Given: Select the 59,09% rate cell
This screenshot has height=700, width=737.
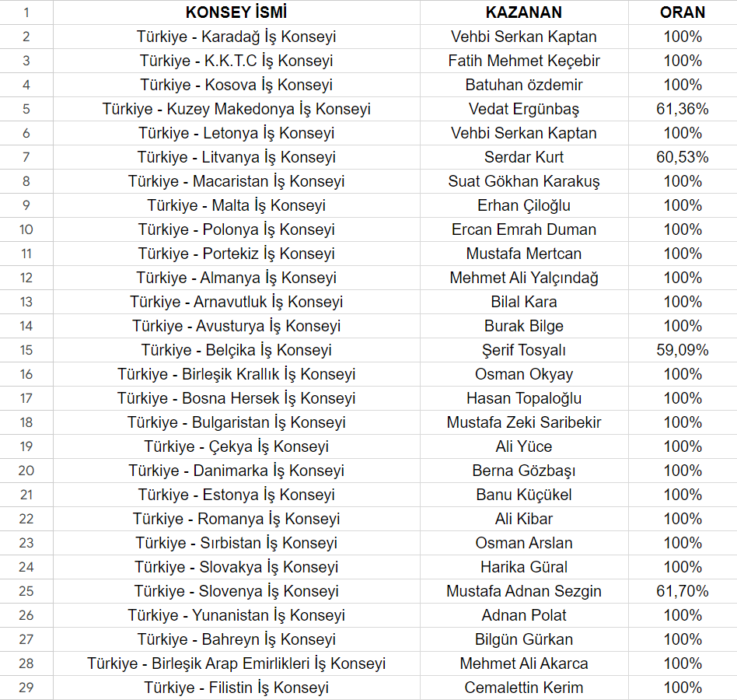Looking at the screenshot, I should pos(683,350).
